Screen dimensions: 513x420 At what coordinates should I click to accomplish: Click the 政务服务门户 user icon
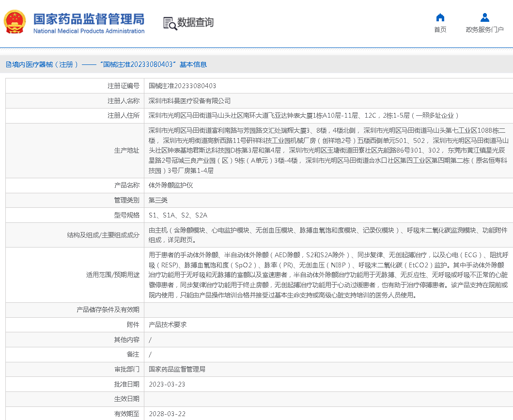tap(484, 18)
